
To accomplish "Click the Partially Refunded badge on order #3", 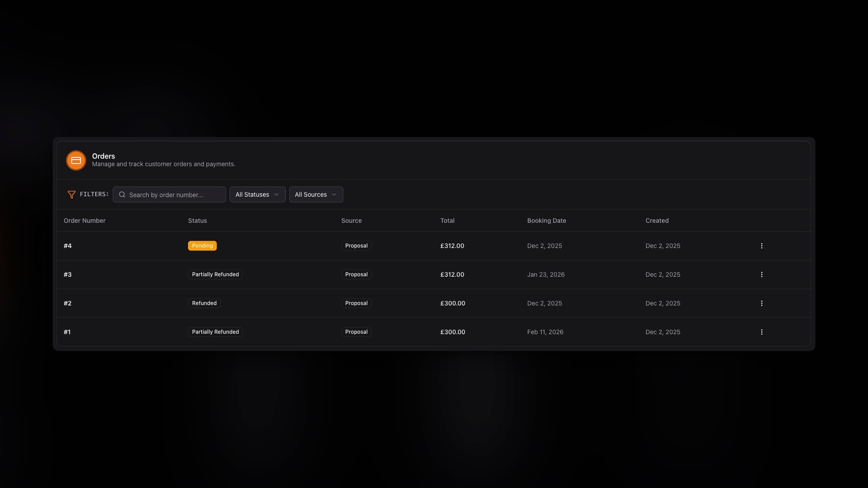I will click(x=215, y=274).
